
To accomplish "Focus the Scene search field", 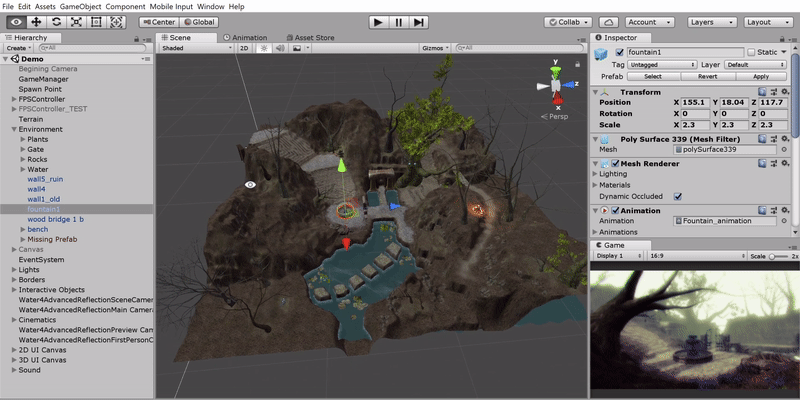I will (x=519, y=48).
